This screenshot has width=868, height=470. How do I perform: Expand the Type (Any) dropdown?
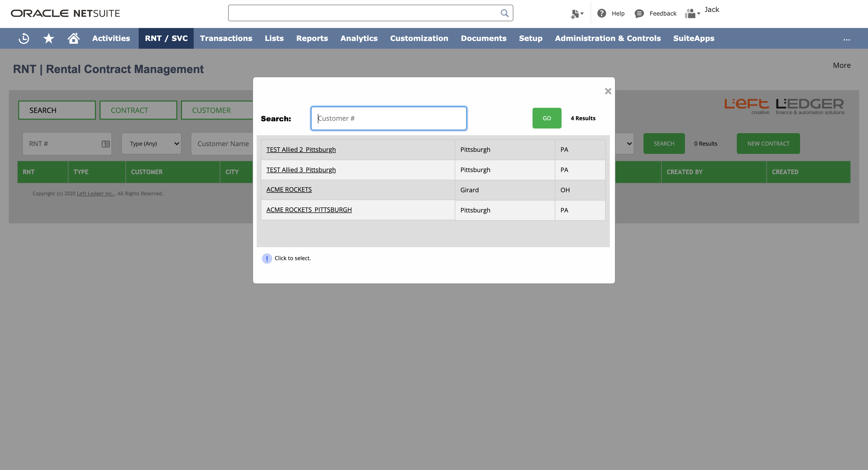coord(152,144)
